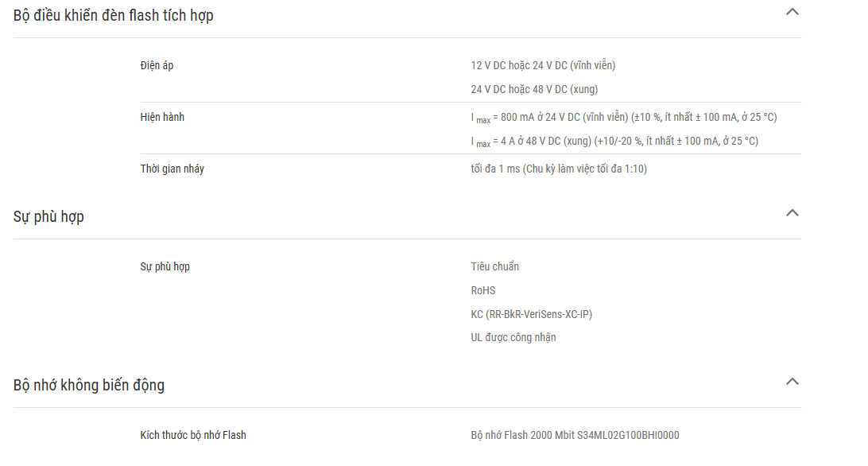Click the tối đa 1 ms flash time value
Screen dimensions: 868x466
(x=559, y=169)
